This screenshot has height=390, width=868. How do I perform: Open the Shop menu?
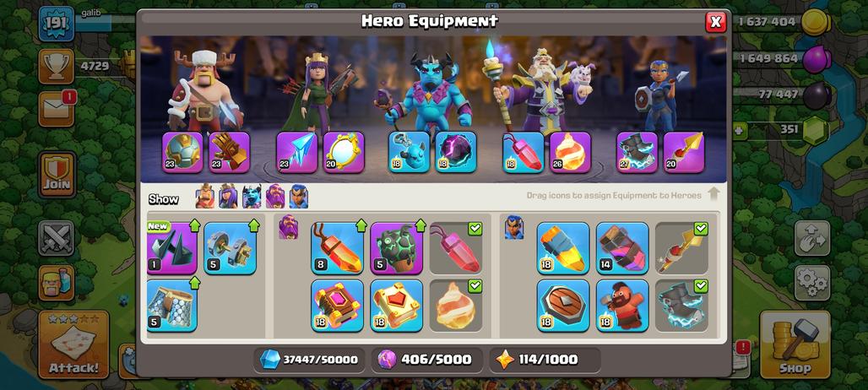[795, 344]
